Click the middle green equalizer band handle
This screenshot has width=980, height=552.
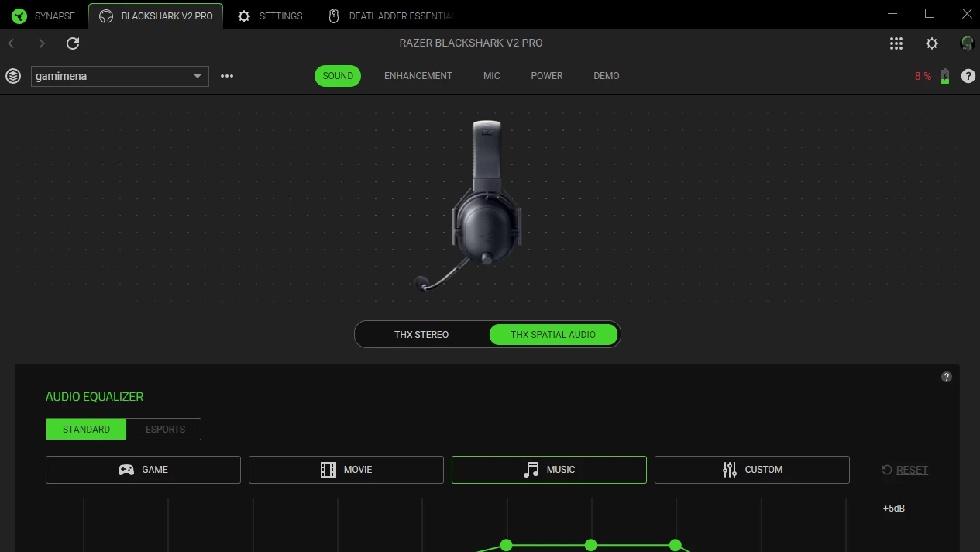(x=591, y=545)
